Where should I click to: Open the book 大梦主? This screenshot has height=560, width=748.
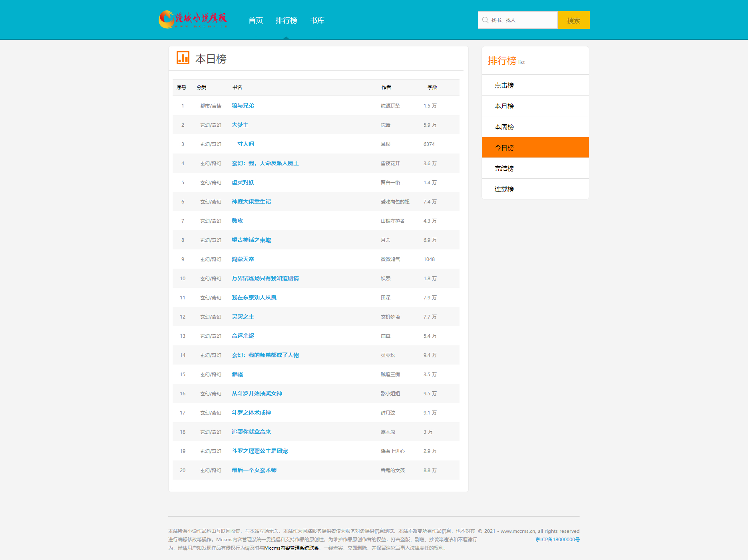click(x=240, y=125)
